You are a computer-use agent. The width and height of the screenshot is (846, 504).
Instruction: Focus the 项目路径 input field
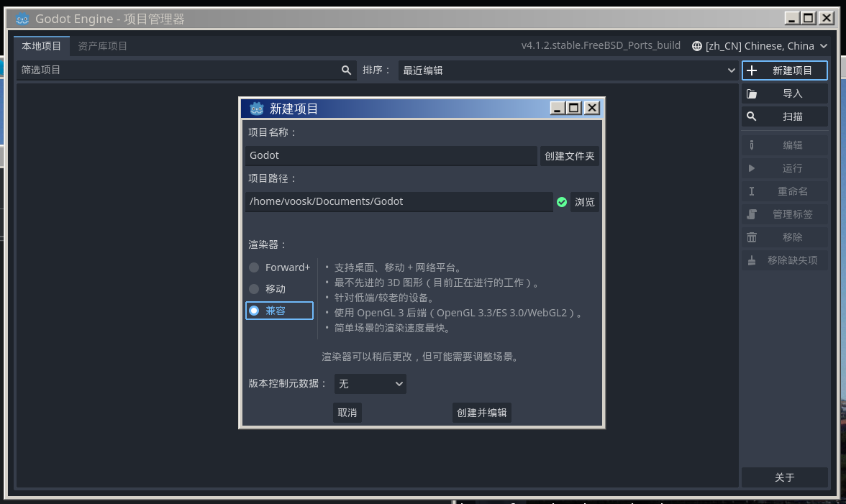click(399, 201)
